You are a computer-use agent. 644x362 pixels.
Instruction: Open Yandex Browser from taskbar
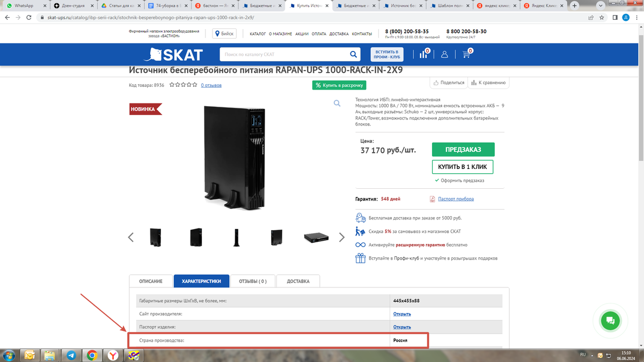click(113, 355)
